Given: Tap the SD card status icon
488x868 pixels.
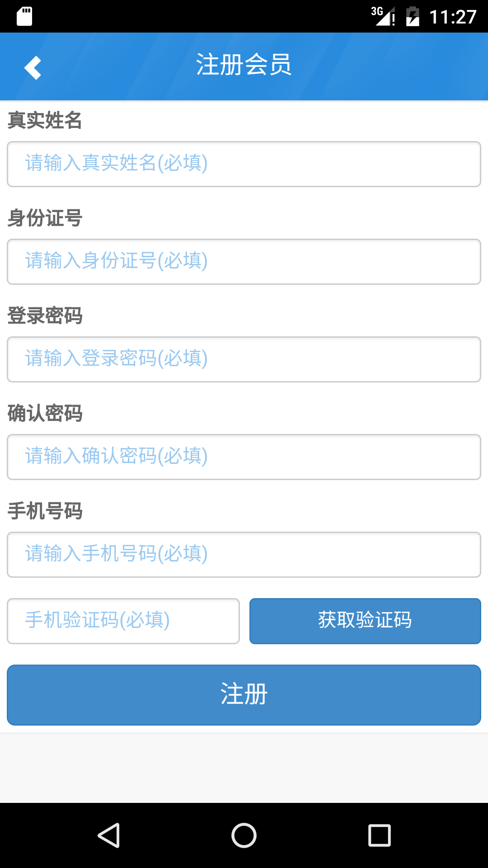Looking at the screenshot, I should click(x=24, y=17).
